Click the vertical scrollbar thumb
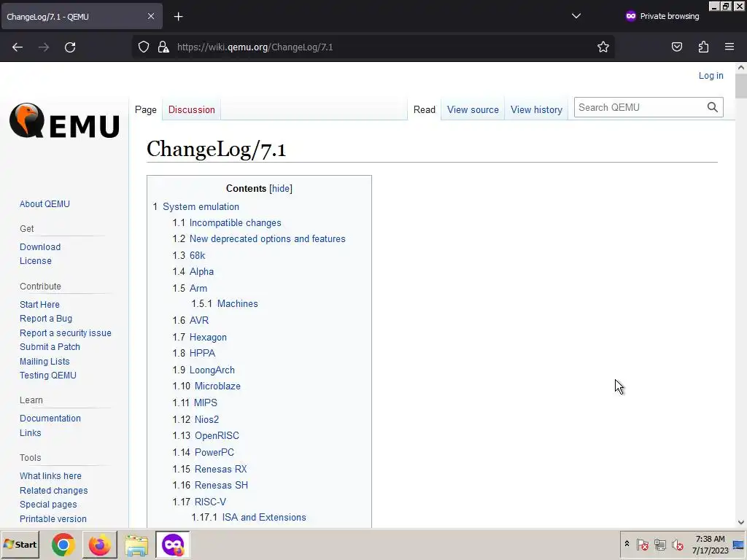747x560 pixels. tap(741, 86)
